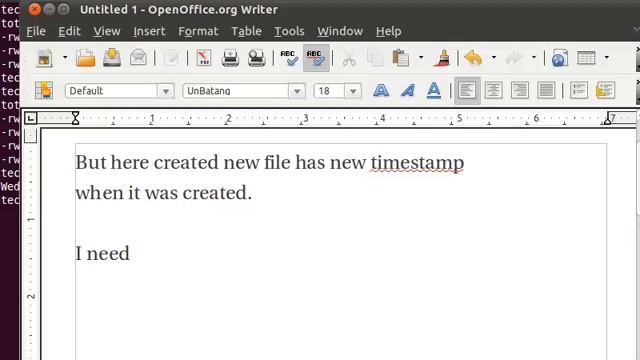The height and width of the screenshot is (360, 640).
Task: Expand the Table size dropdown arrow
Action: click(x=607, y=58)
